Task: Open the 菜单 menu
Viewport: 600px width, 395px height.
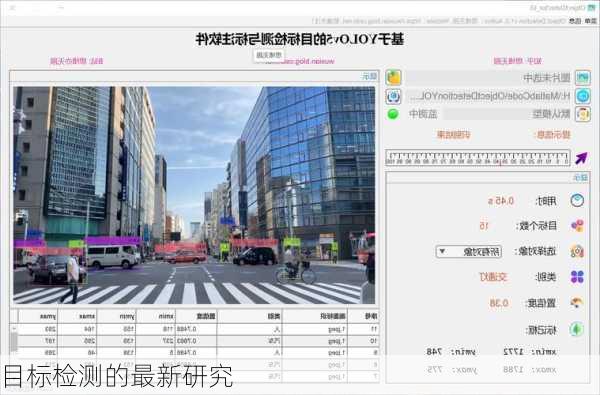Action: (x=590, y=21)
